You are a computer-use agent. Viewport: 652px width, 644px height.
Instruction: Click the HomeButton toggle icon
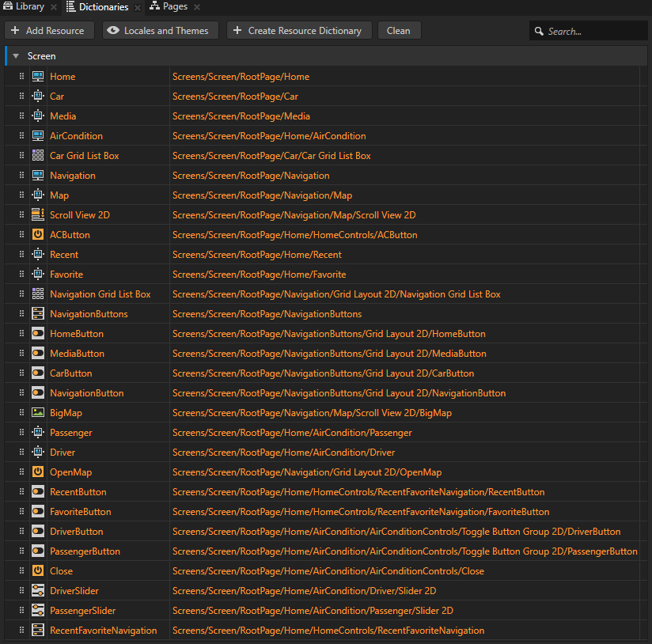38,334
